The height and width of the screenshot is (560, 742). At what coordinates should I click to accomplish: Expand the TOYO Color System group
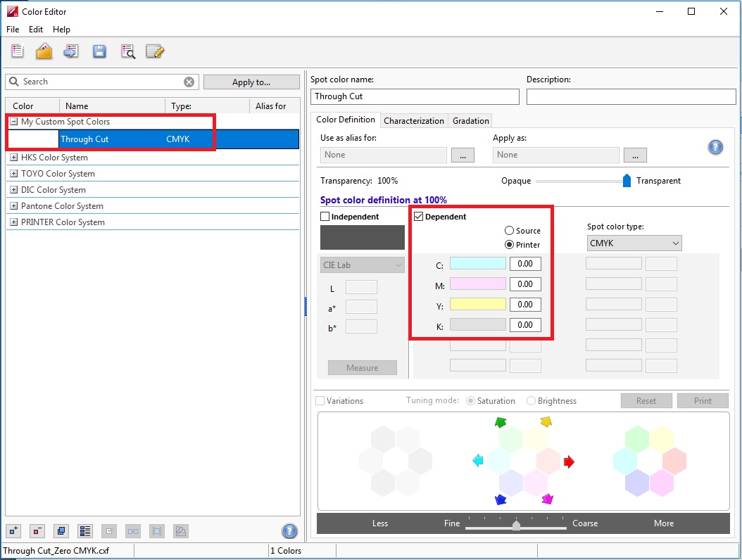[13, 174]
